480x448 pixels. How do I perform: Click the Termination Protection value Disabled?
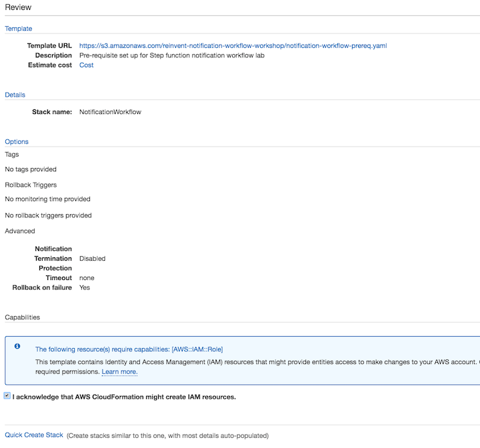(92, 259)
